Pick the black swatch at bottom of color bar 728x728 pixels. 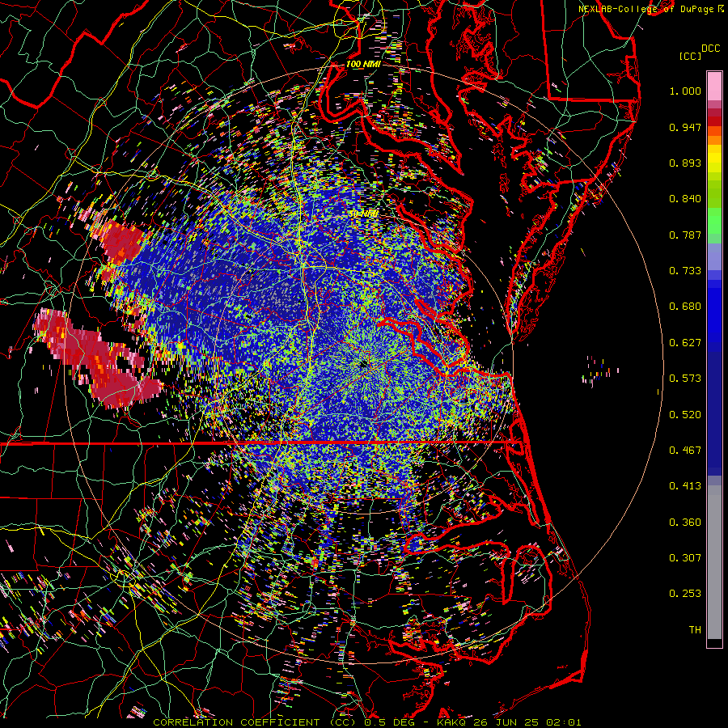[714, 643]
